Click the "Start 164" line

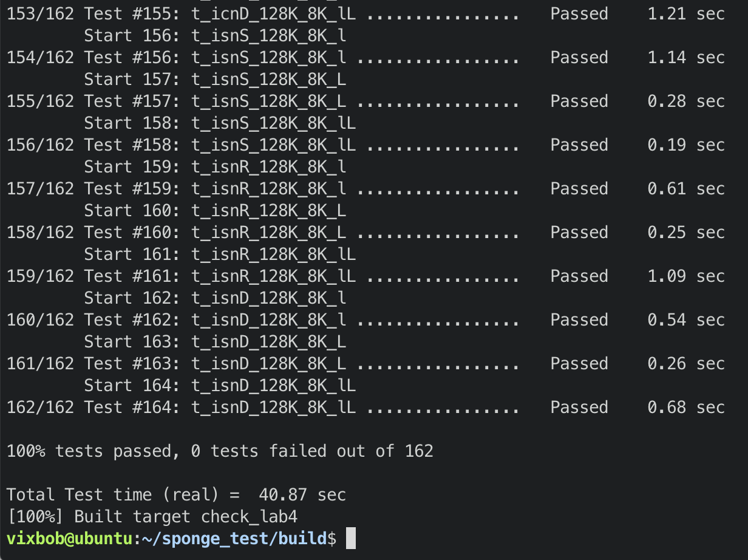tap(220, 386)
